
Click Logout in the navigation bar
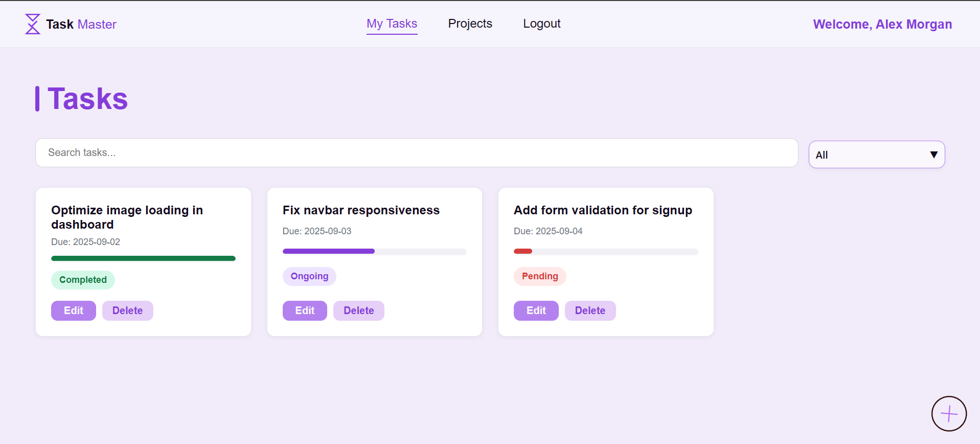(541, 24)
